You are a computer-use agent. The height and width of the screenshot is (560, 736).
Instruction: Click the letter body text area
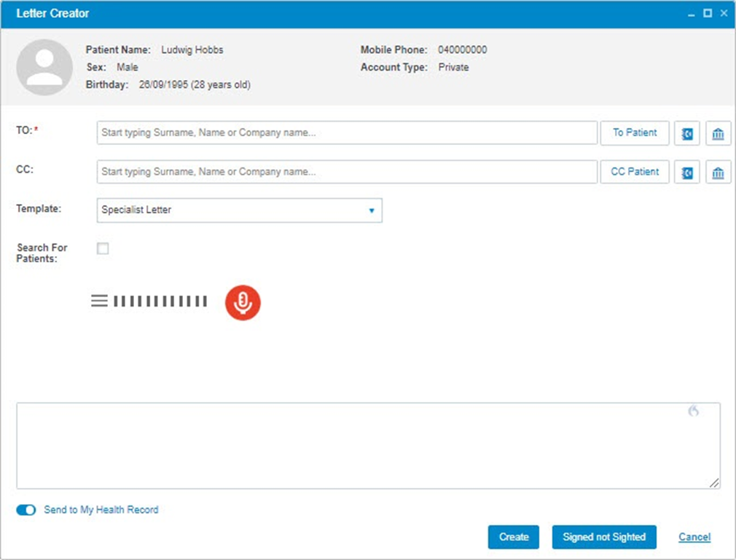click(x=368, y=444)
